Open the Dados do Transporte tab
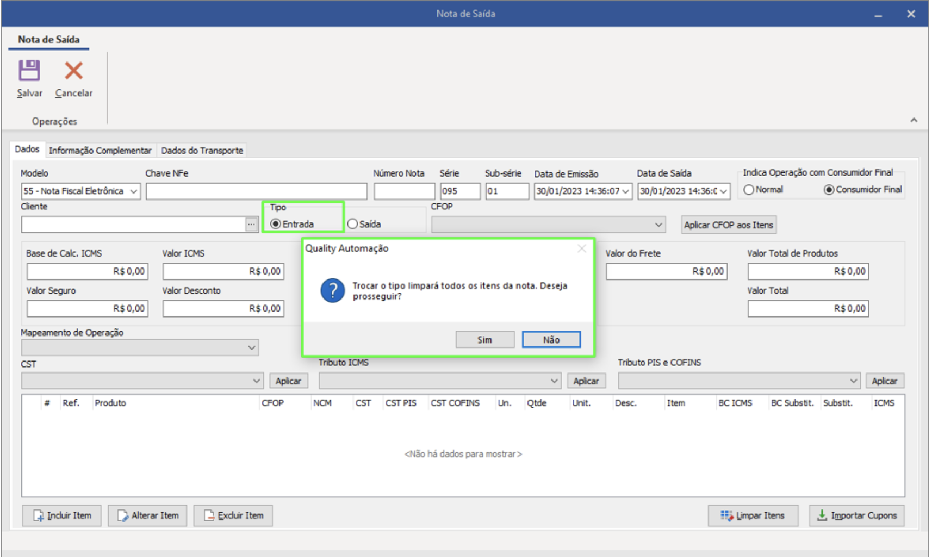 tap(202, 151)
